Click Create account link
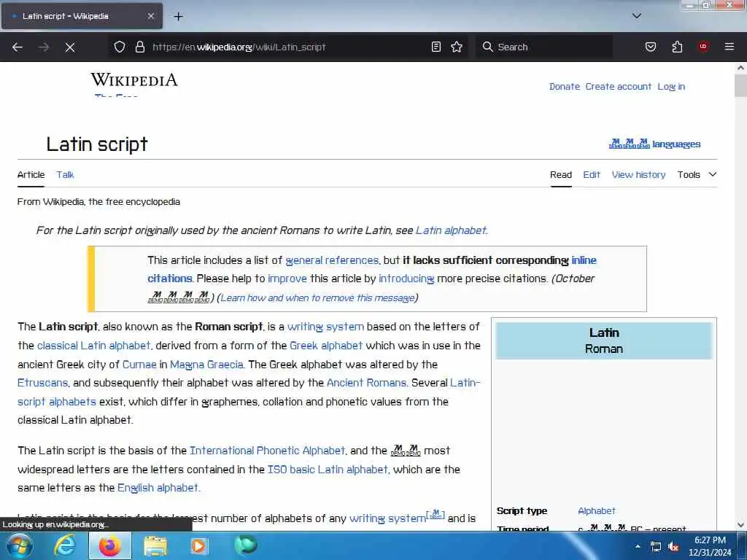The height and width of the screenshot is (560, 747). click(618, 87)
